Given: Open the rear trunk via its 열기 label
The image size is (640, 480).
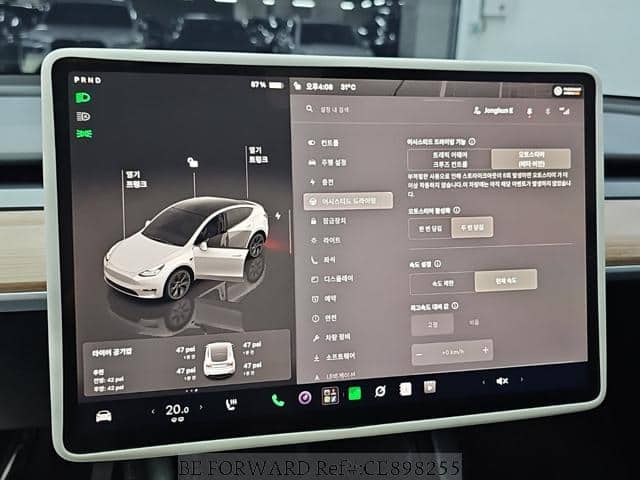Looking at the screenshot, I should point(258,155).
